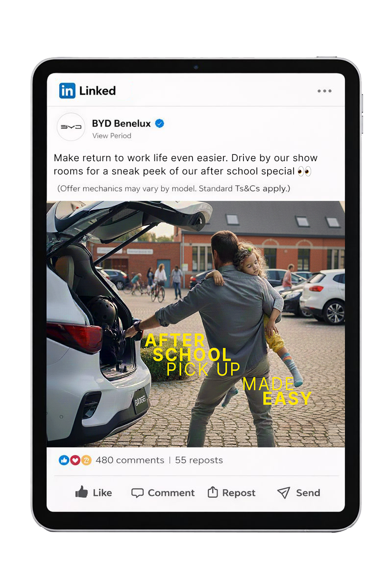392x588 pixels.
Task: Open the 55 reposts count
Action: [x=199, y=460]
